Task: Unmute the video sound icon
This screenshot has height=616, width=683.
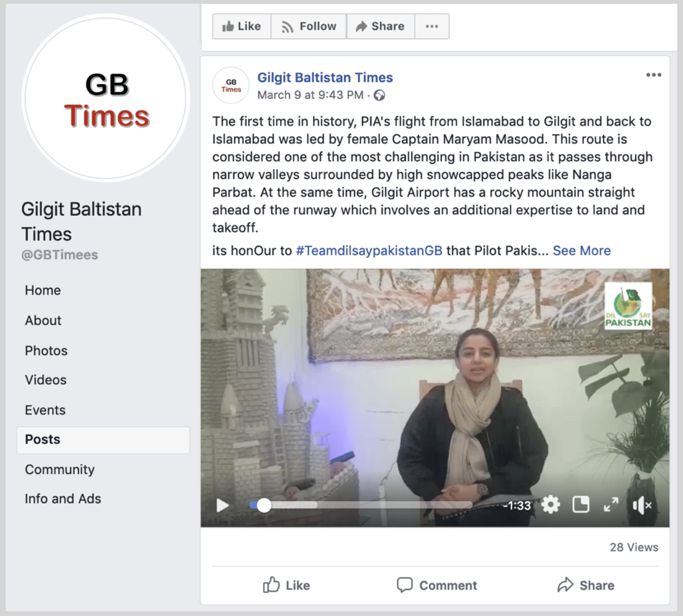Action: [642, 505]
